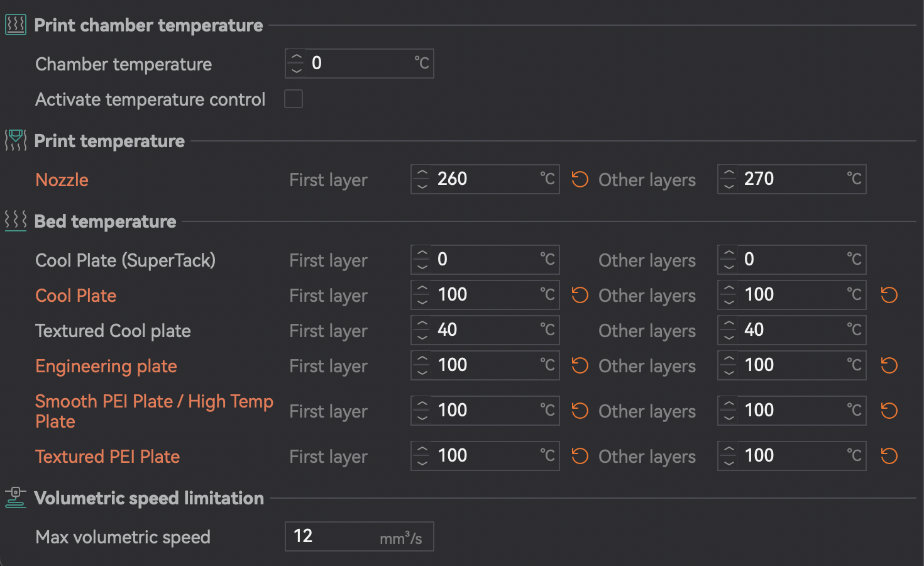Click the Nozzle setting label
Screen dimensions: 924x566
(62, 180)
